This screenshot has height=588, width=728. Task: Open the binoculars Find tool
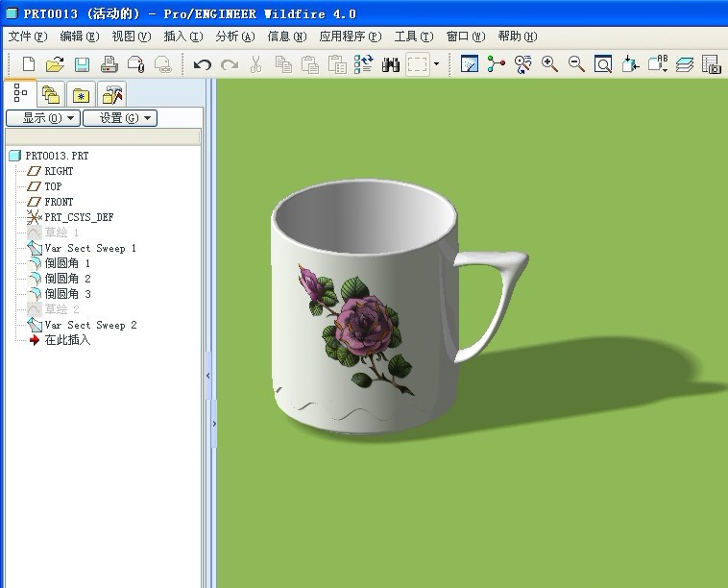click(x=391, y=64)
